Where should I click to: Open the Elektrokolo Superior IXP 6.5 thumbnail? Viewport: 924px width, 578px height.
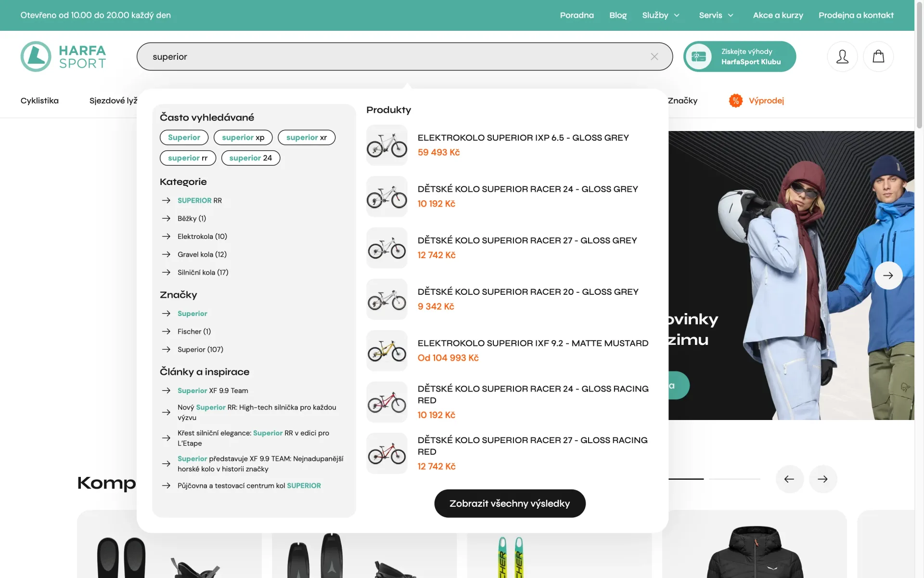click(x=387, y=145)
